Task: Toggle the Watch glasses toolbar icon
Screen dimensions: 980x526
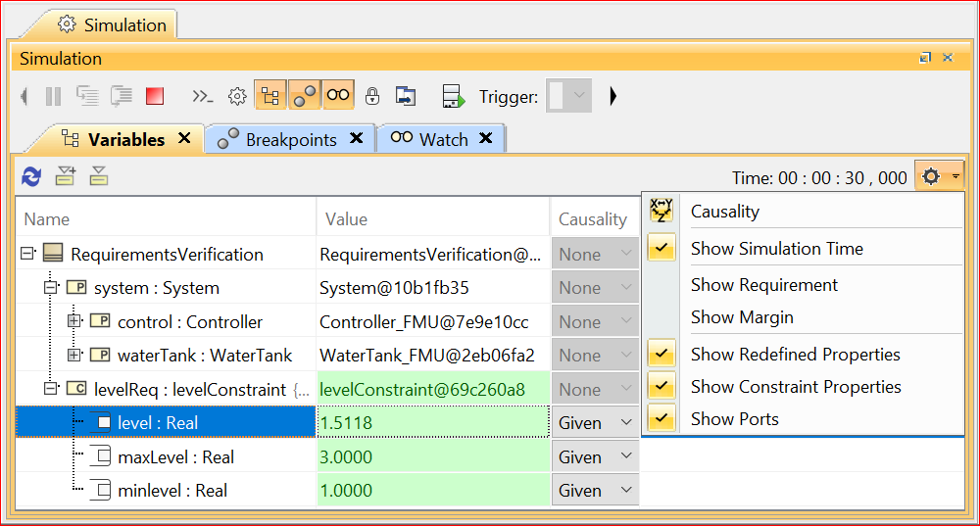Action: pyautogui.click(x=338, y=96)
